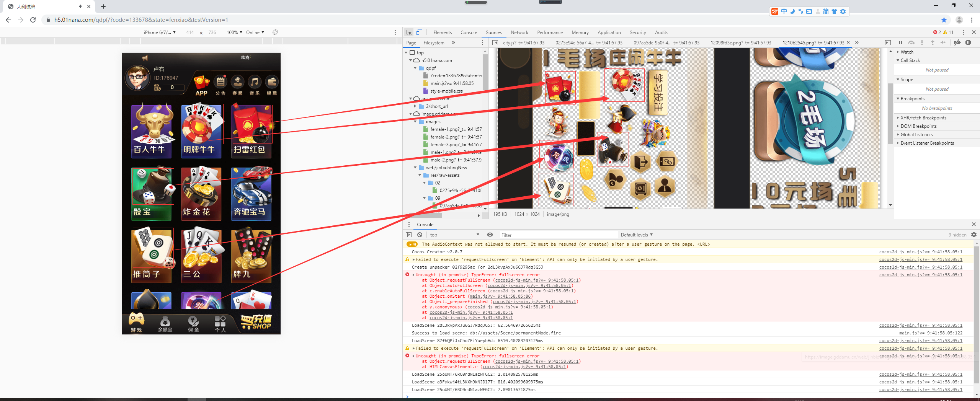Open the 明牌牛牛 game tile
This screenshot has height=401, width=980.
201,130
